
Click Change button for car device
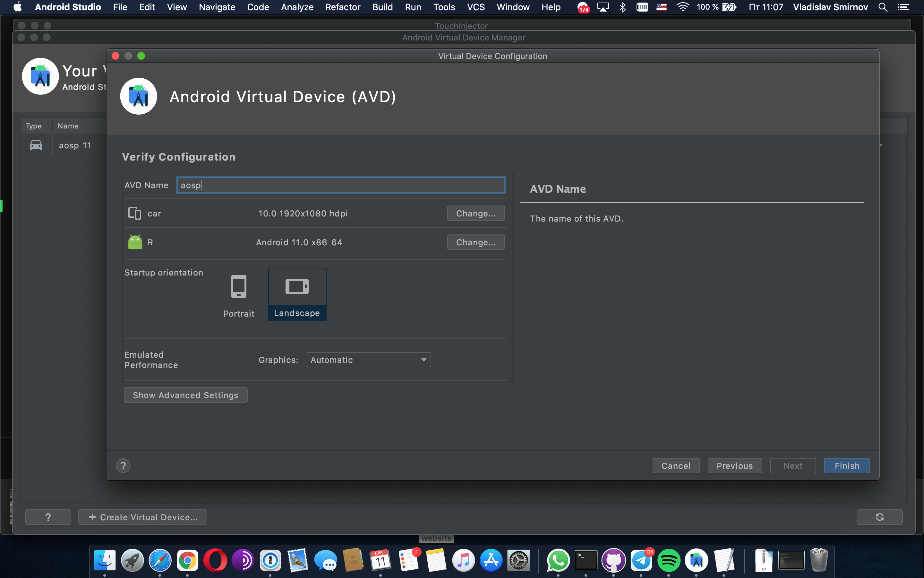click(476, 213)
